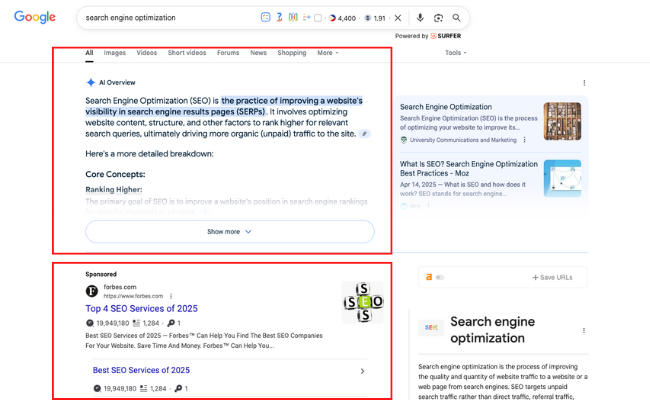Switch to the Videos tab
Screen dimensions: 650x400
[x=147, y=53]
